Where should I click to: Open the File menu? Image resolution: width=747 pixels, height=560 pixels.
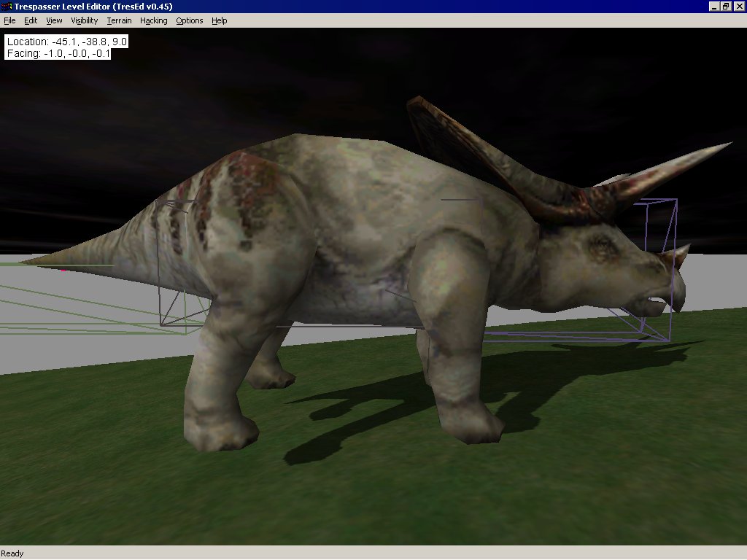[9, 20]
